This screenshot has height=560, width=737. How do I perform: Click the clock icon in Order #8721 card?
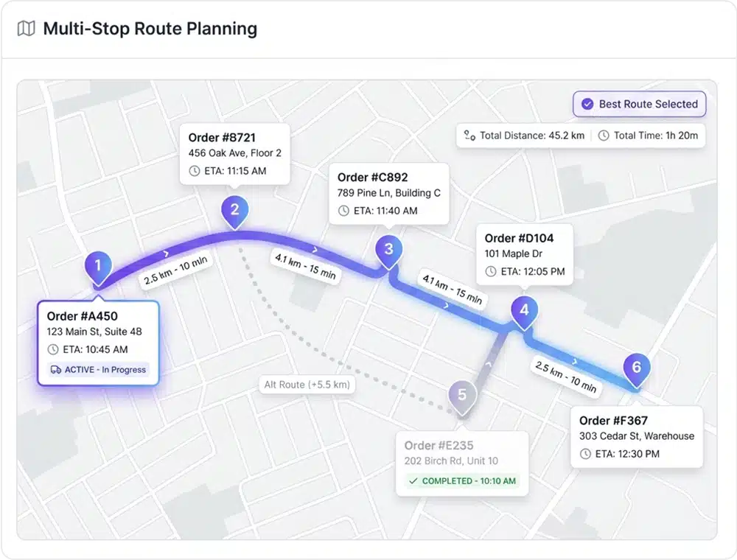coord(194,170)
